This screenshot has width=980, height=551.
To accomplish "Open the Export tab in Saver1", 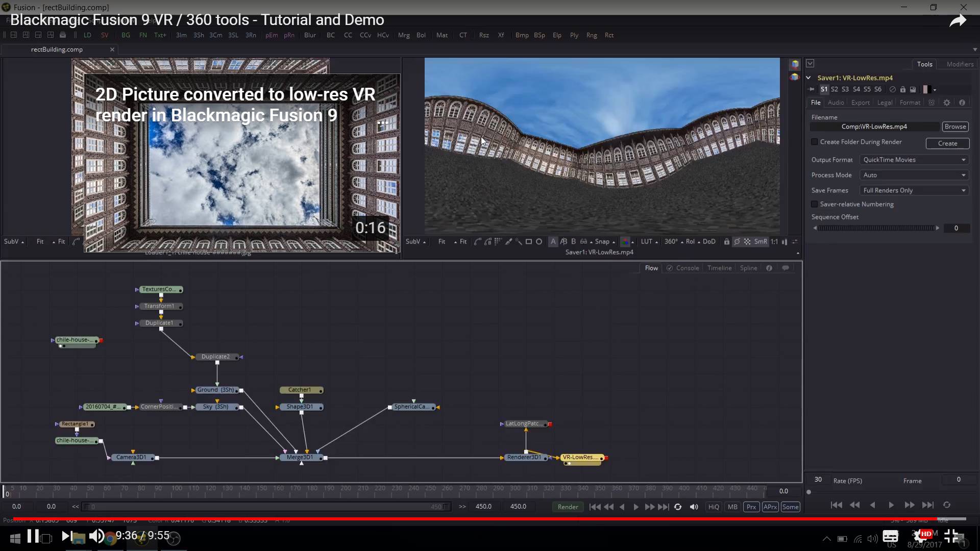I will point(860,103).
